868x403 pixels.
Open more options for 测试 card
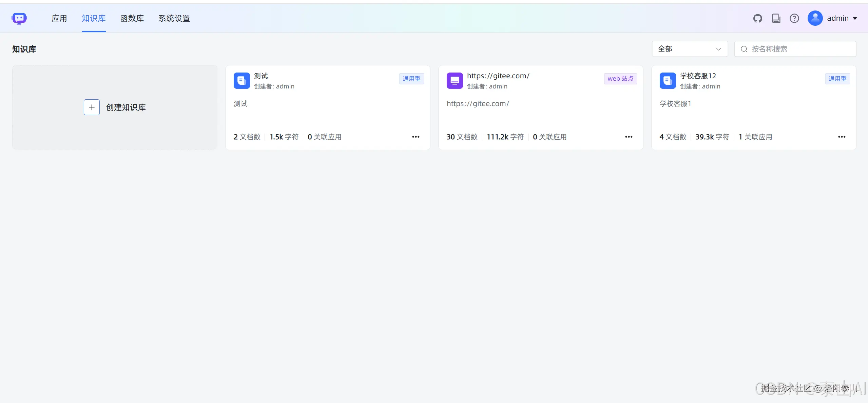coord(416,137)
